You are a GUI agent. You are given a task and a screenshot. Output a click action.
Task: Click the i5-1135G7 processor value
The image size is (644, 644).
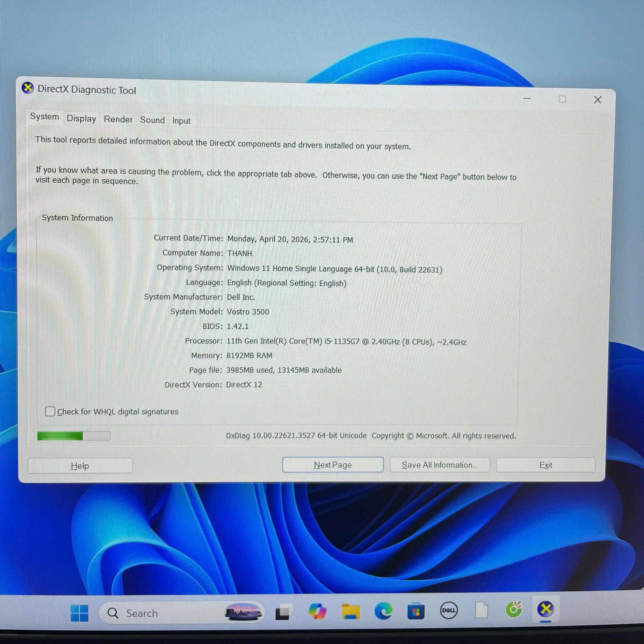(x=346, y=342)
